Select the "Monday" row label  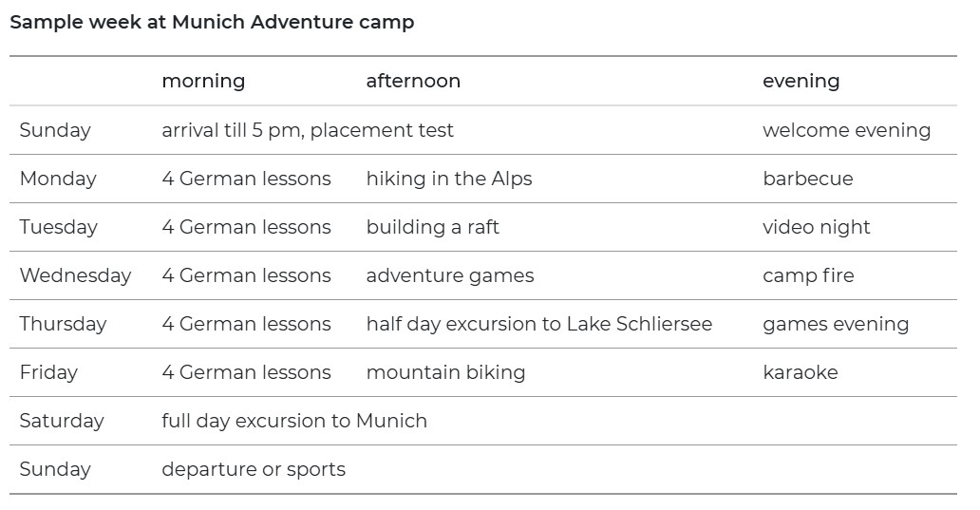coord(58,179)
